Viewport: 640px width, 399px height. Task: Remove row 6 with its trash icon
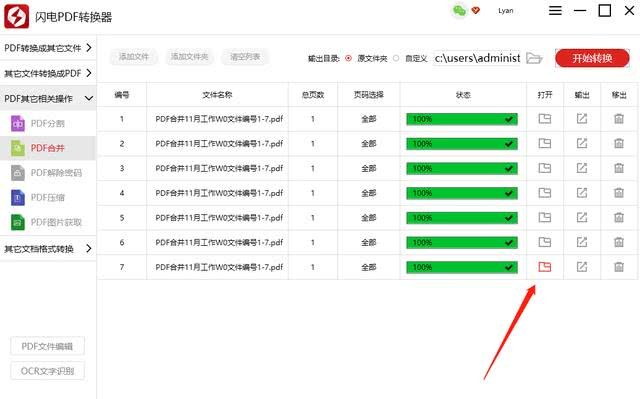619,242
